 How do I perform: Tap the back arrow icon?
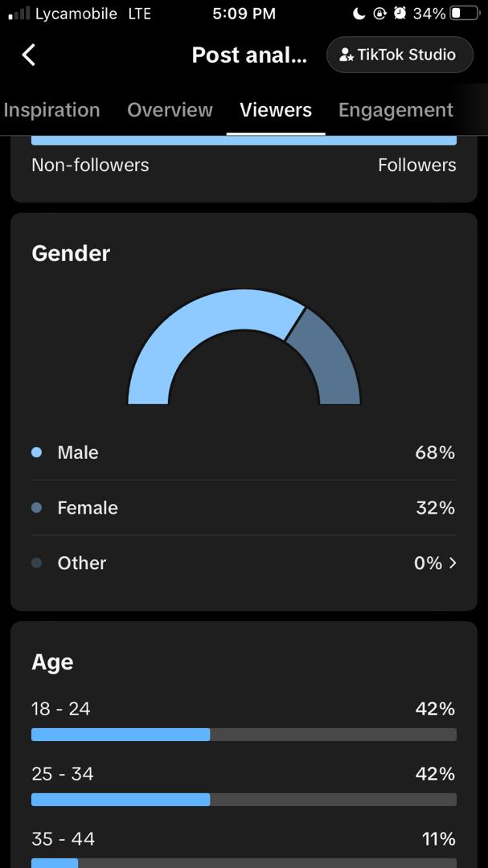[x=29, y=55]
